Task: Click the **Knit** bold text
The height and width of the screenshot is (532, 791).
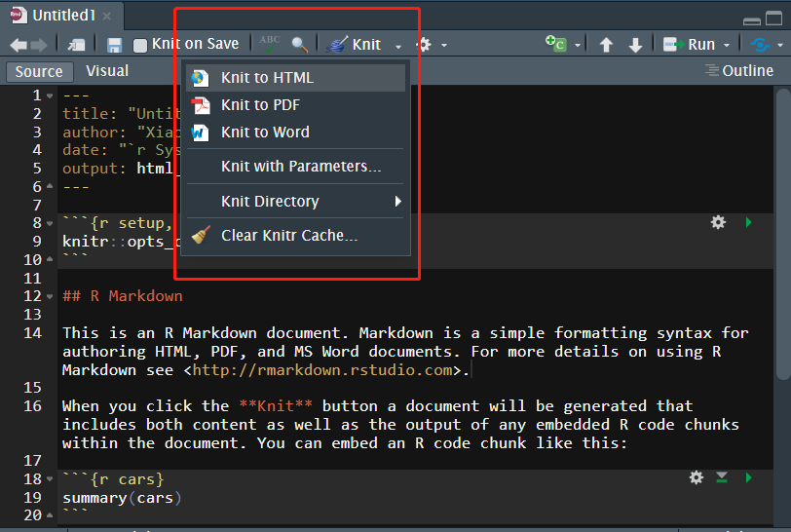Action: click(276, 405)
